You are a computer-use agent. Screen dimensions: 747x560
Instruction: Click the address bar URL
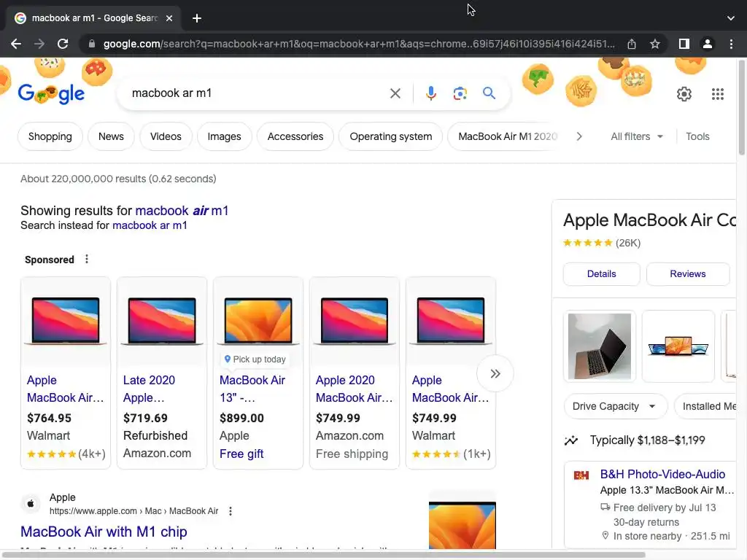coord(359,44)
